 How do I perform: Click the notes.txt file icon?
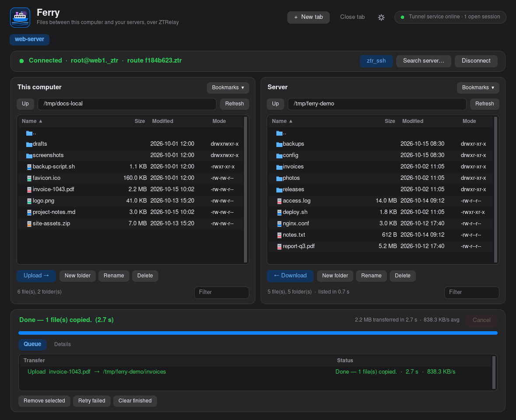(279, 235)
